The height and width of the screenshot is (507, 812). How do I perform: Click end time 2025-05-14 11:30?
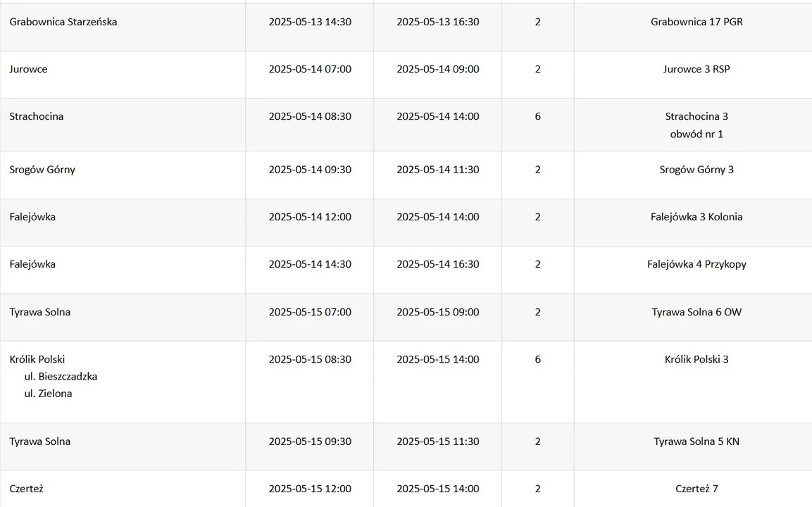438,170
